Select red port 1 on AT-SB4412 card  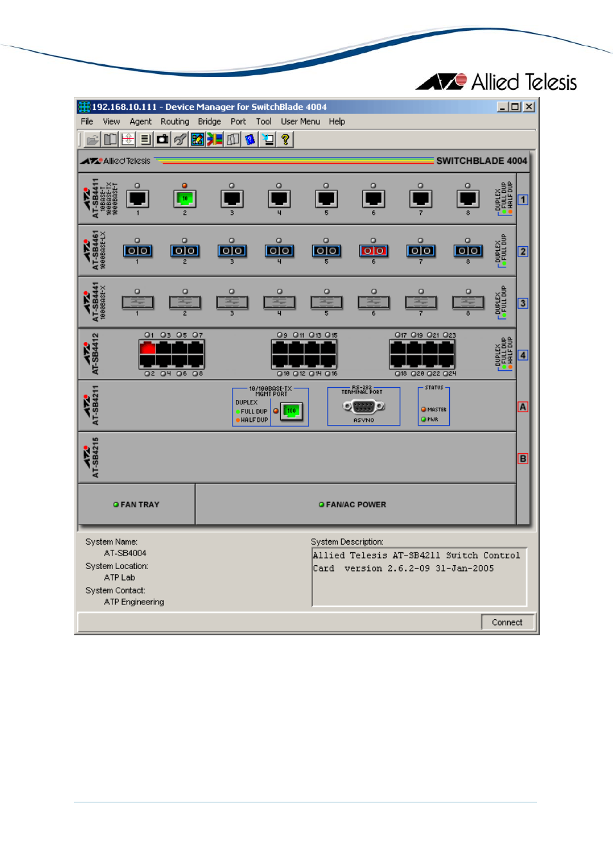pos(148,348)
